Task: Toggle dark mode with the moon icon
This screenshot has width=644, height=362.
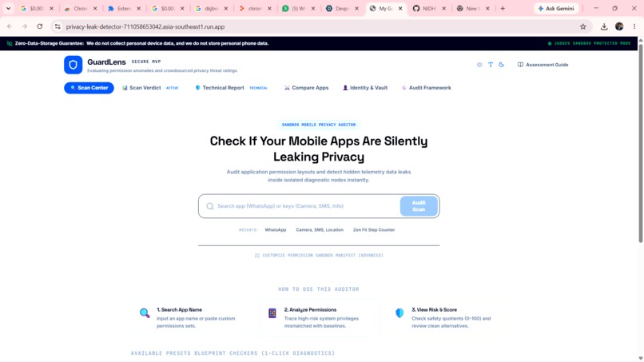Action: (501, 65)
